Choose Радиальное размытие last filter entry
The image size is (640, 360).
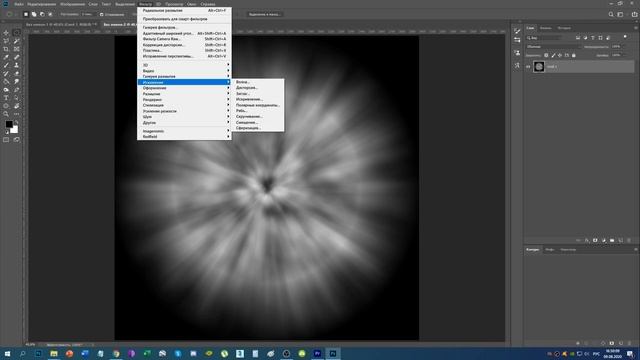[184, 10]
